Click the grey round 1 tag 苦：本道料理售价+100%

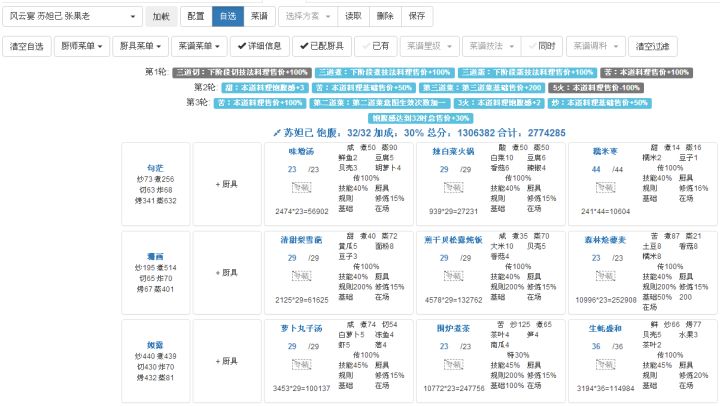(647, 73)
